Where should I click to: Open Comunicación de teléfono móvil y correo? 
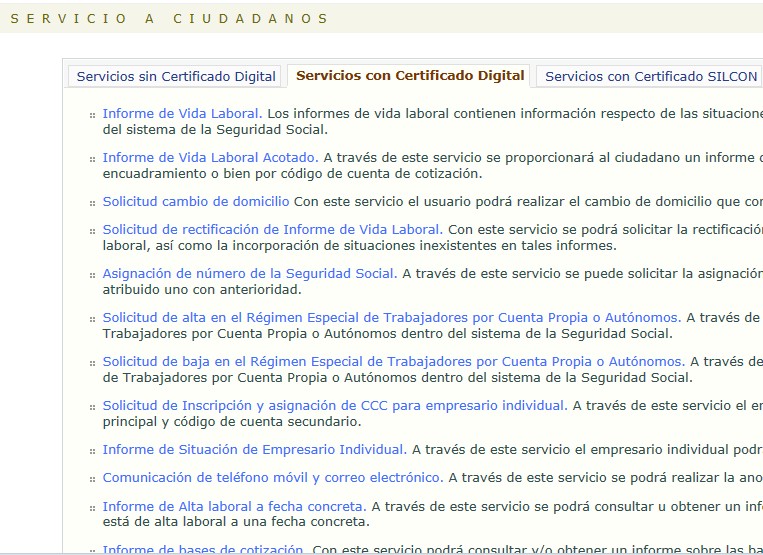coord(272,478)
